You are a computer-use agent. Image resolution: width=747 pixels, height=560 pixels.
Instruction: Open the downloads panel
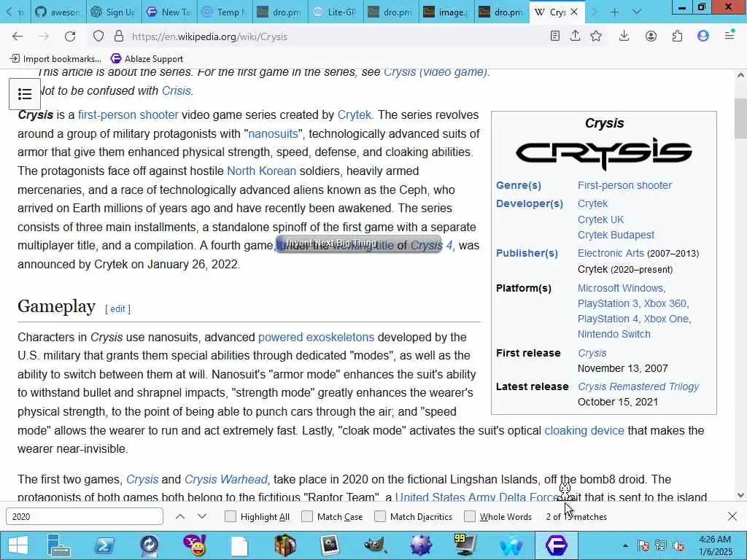click(x=624, y=36)
